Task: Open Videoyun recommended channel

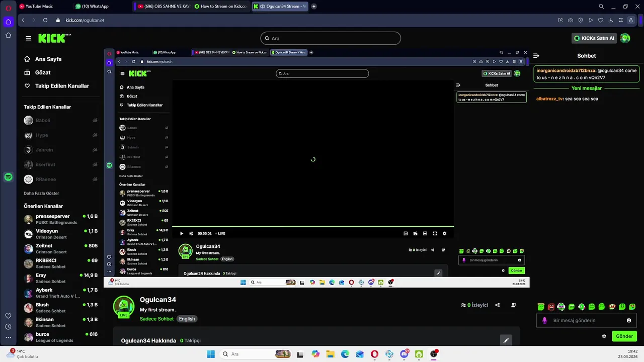Action: tap(61, 234)
